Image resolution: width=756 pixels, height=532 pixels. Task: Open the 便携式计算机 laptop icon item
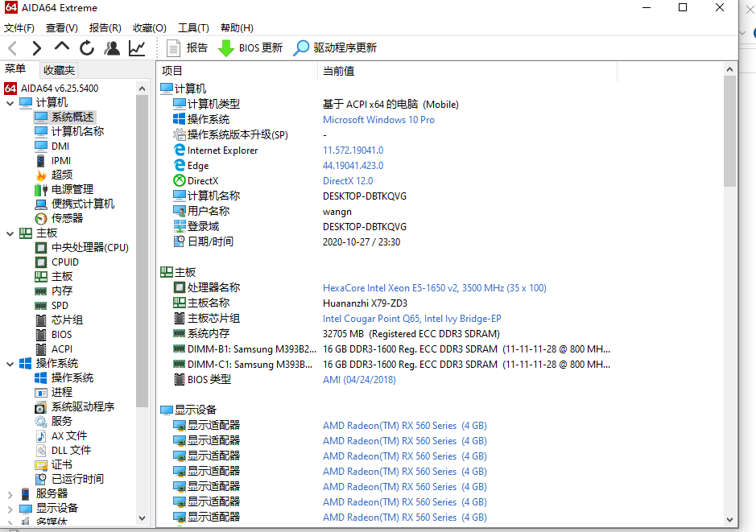[75, 204]
